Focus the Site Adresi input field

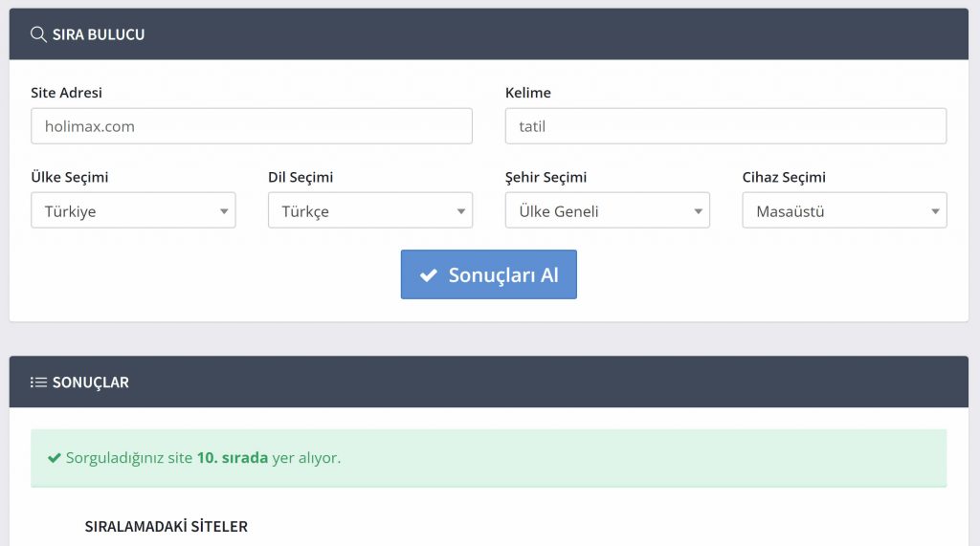coord(252,126)
